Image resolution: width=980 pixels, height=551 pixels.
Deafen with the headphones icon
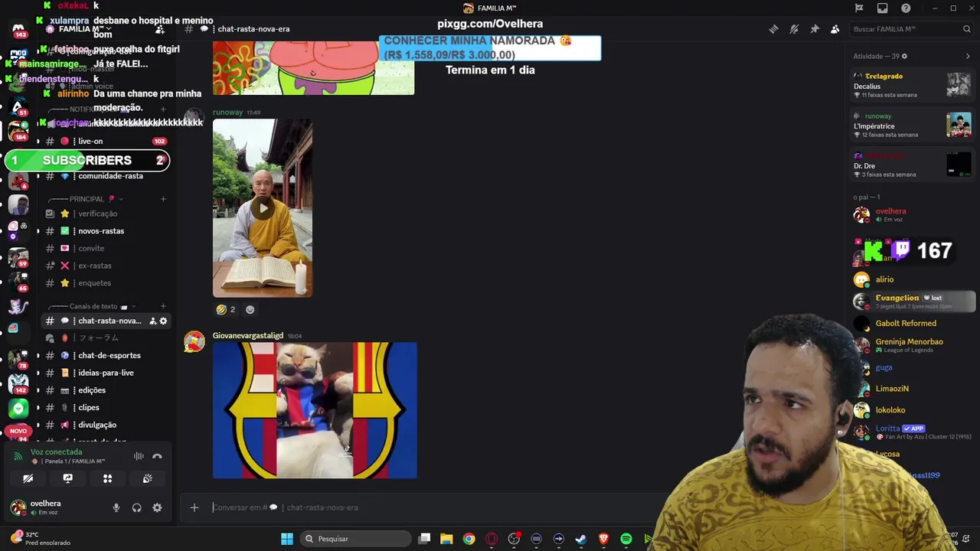tap(136, 507)
